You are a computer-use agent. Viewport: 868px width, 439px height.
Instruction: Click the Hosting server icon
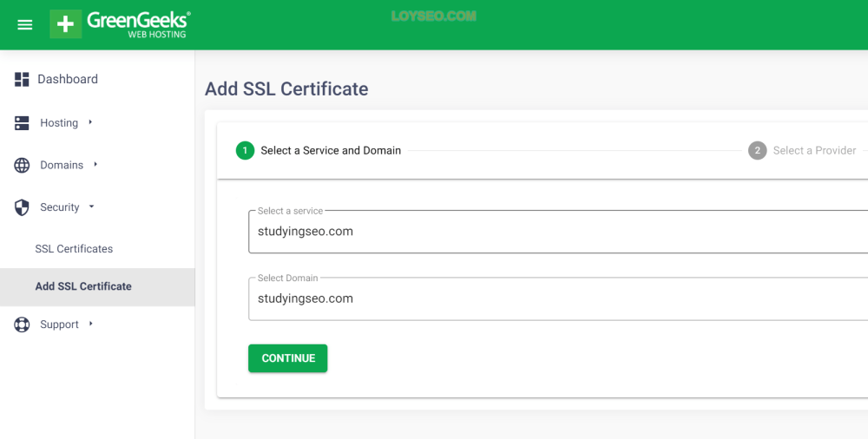[x=22, y=123]
